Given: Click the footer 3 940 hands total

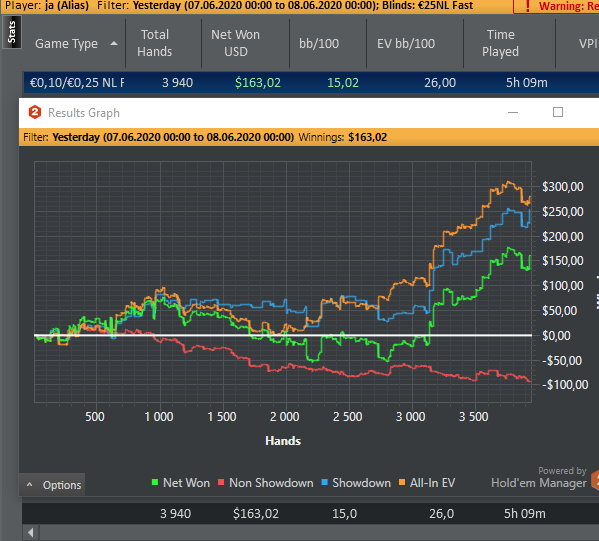Looking at the screenshot, I should tap(175, 513).
